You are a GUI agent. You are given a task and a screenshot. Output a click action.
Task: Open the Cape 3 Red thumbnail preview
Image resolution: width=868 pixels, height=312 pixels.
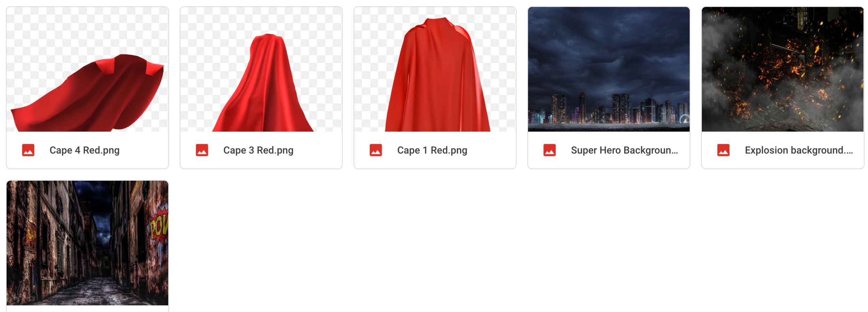pyautogui.click(x=261, y=69)
